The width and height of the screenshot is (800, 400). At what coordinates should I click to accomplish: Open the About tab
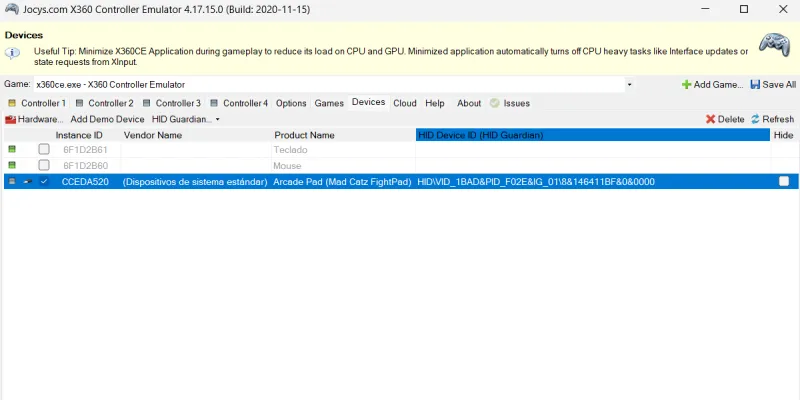click(x=469, y=103)
